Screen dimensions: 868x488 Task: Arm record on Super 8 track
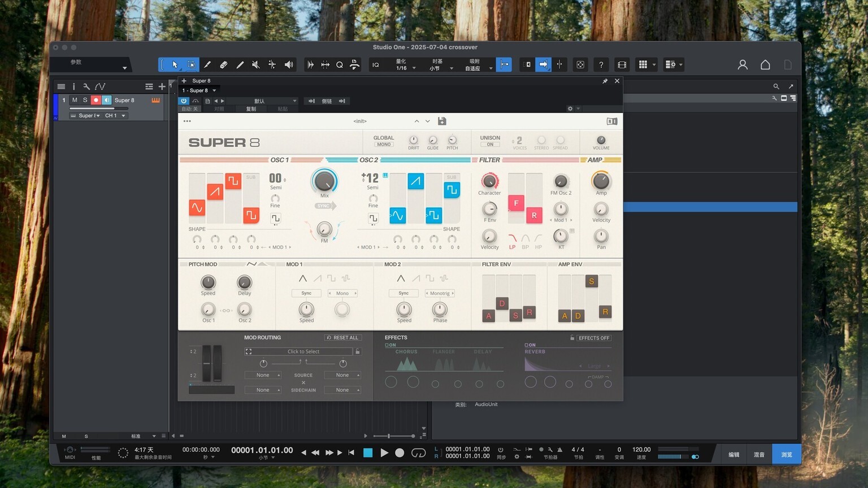[x=96, y=100]
